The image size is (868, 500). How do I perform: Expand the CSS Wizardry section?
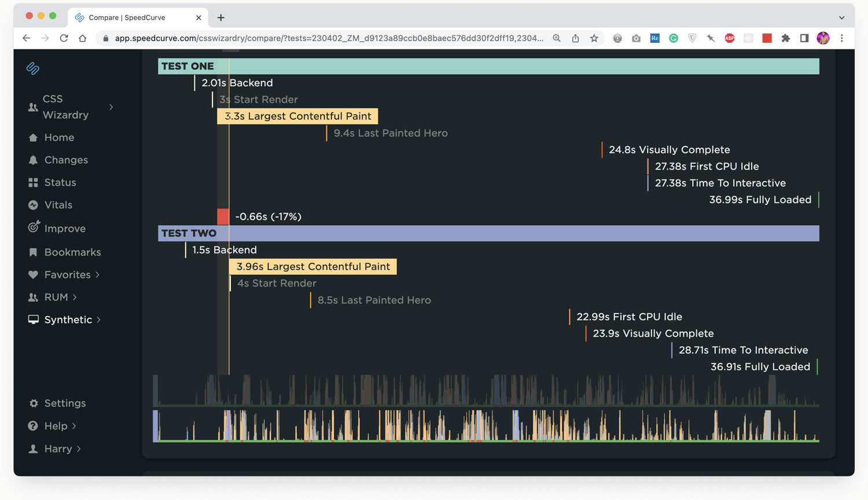(112, 108)
